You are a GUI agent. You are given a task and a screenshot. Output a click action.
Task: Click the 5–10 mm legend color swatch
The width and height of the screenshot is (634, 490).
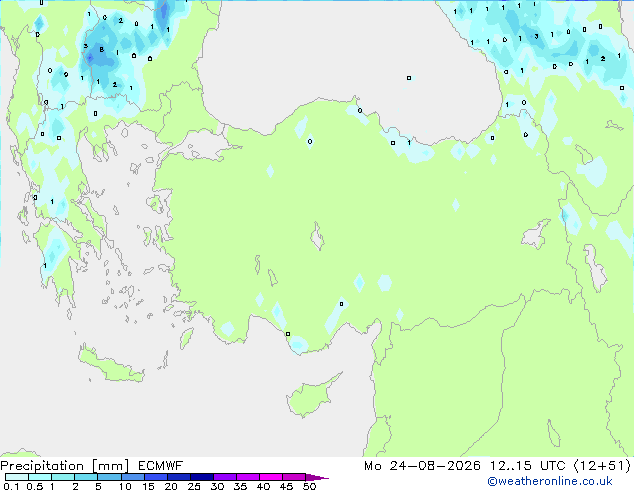coord(109,477)
